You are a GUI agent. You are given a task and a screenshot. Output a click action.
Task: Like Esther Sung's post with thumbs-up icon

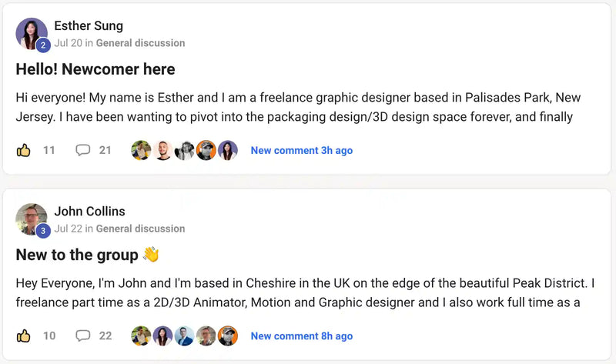coord(23,150)
